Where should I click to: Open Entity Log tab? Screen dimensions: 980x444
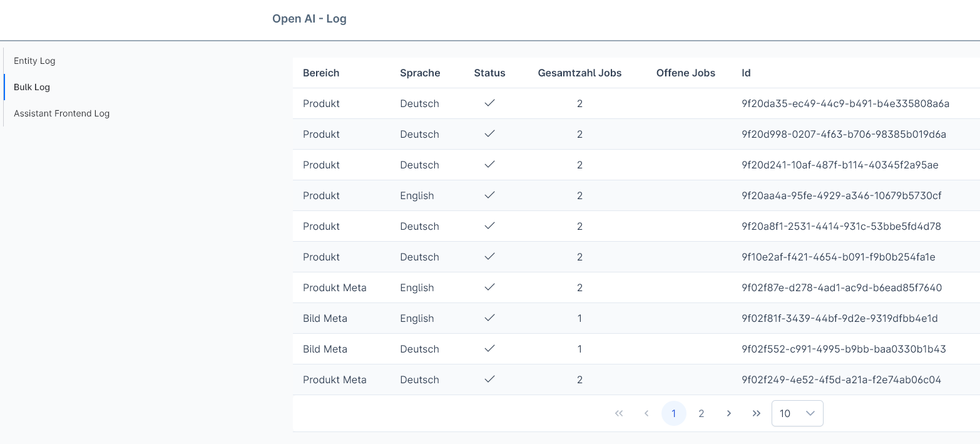click(34, 61)
